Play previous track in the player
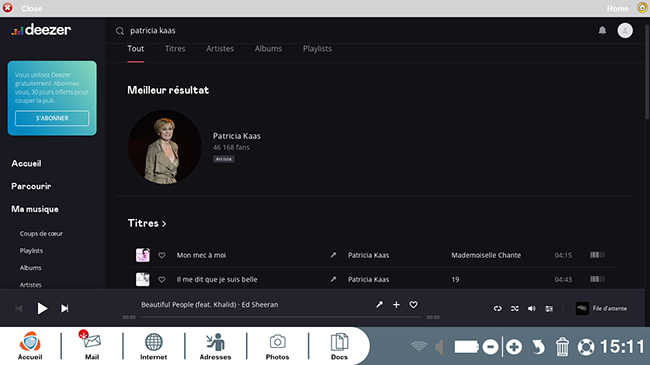650x365 pixels. coord(19,308)
